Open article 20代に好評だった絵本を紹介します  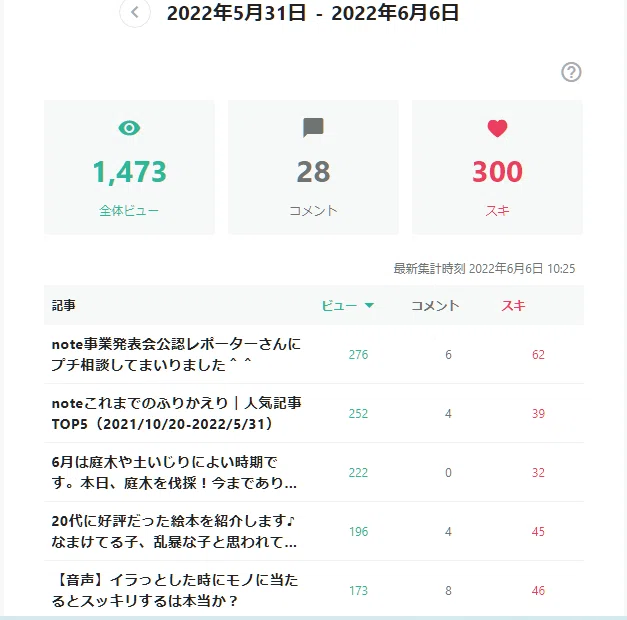[x=174, y=531]
